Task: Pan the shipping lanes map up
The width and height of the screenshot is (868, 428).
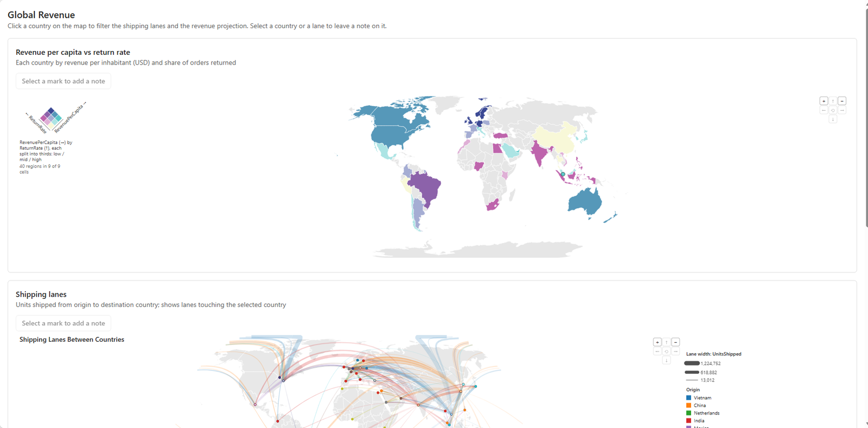Action: (x=666, y=342)
